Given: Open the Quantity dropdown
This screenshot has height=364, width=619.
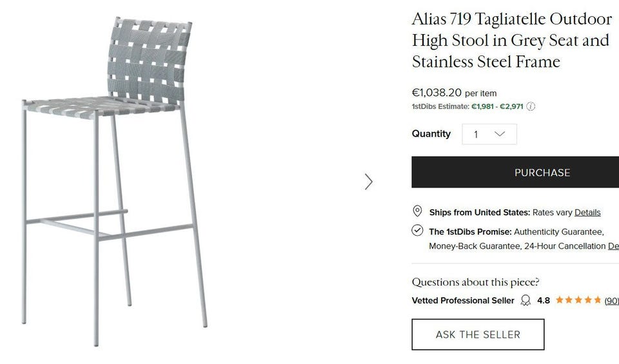Looking at the screenshot, I should click(x=489, y=134).
